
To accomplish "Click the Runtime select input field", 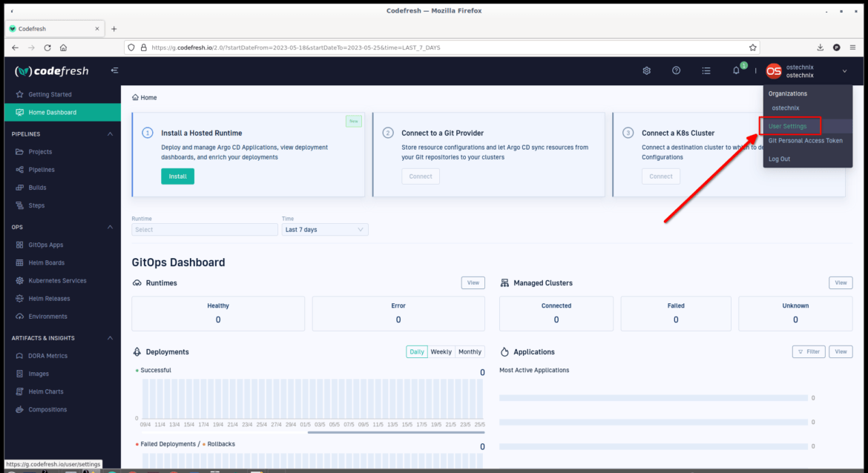I will 205,230.
